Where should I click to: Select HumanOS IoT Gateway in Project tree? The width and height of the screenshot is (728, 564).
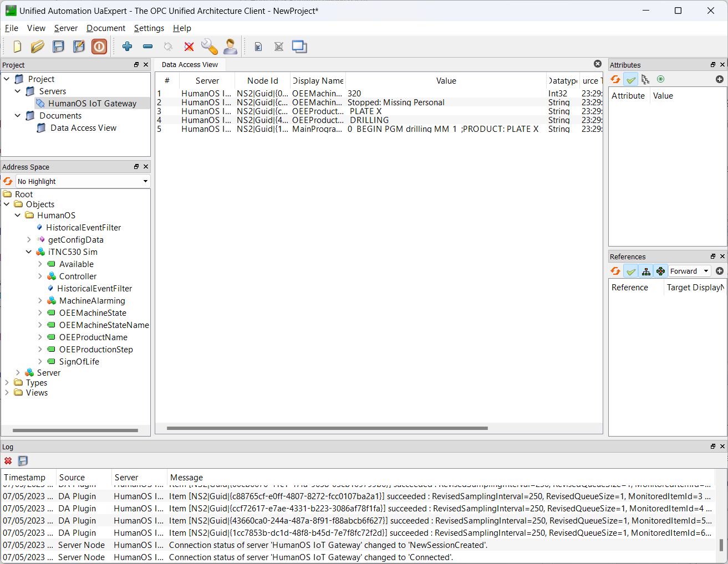[92, 104]
